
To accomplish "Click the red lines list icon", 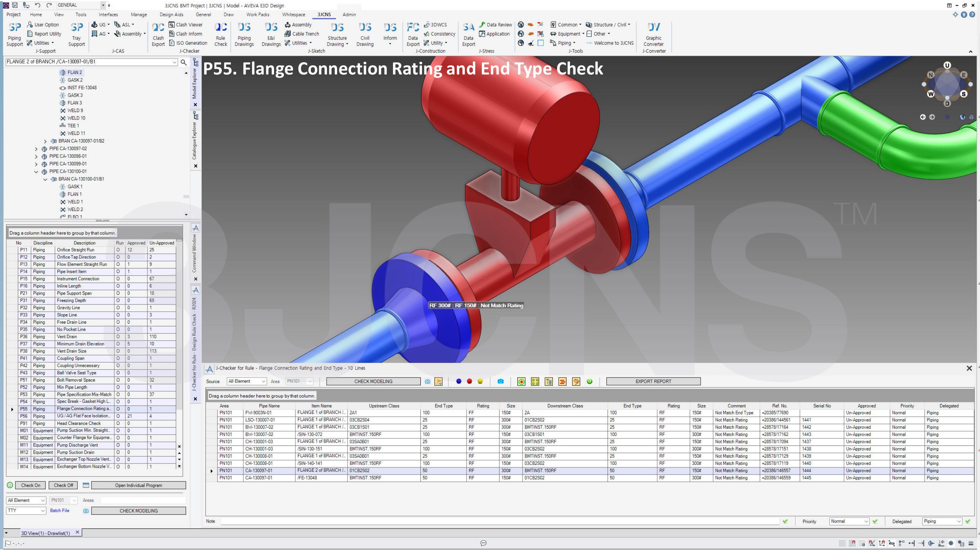I will coord(563,381).
